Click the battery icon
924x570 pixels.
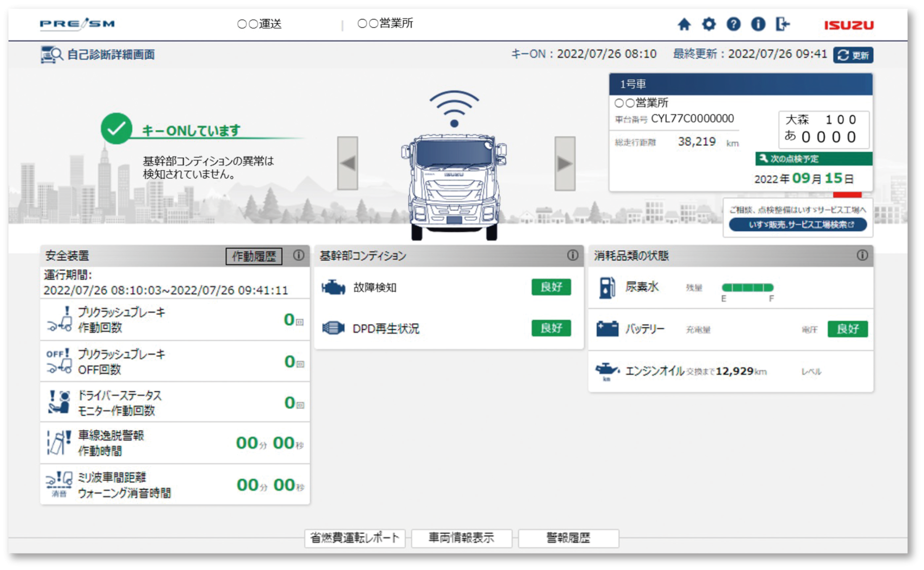[x=607, y=329]
